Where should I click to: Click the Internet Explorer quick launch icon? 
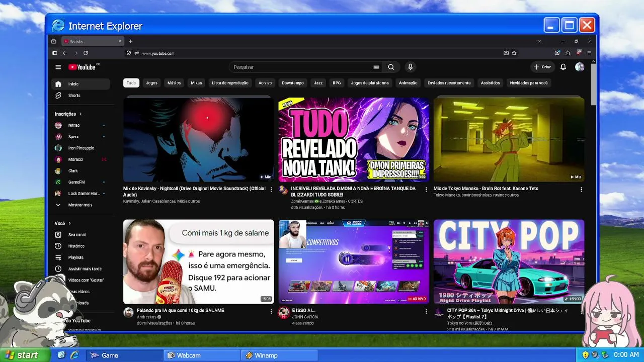pos(74,355)
